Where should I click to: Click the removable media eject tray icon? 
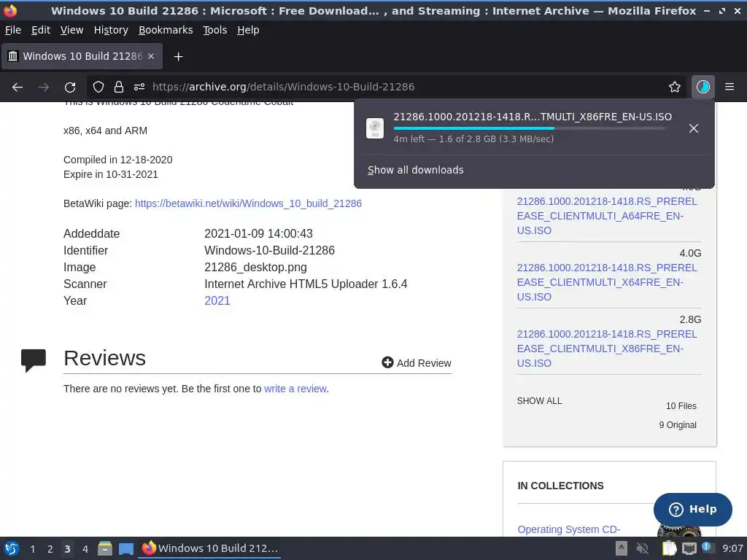click(622, 548)
